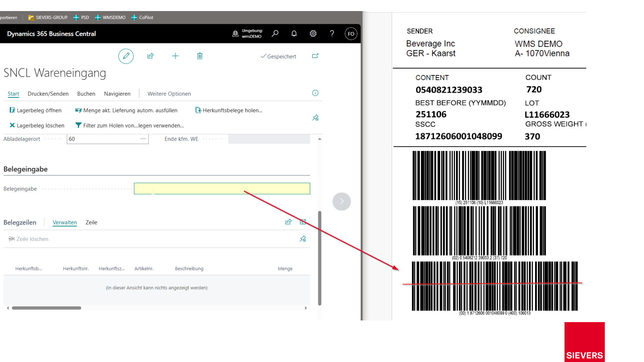This screenshot has width=644, height=362.
Task: Create a new record with plus icon
Action: tap(175, 56)
